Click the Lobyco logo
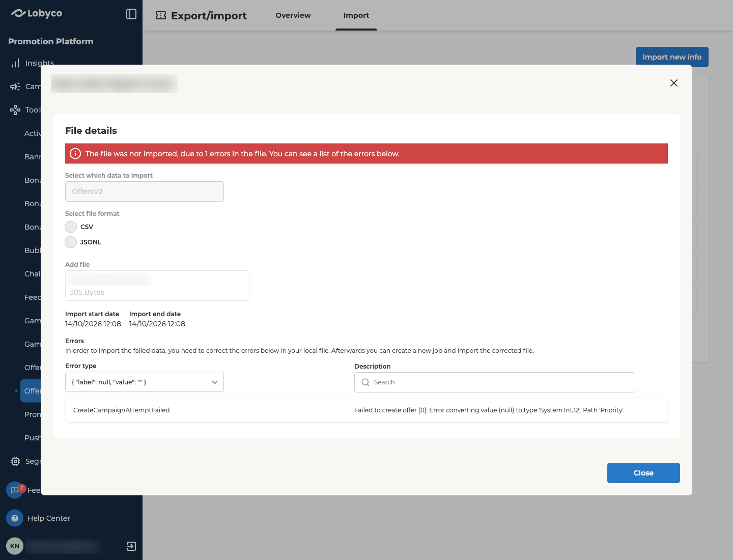733x560 pixels. [37, 14]
